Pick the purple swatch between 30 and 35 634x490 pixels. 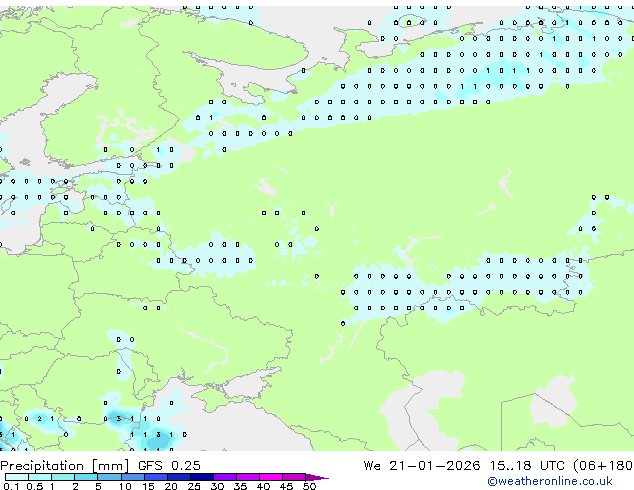(225, 477)
